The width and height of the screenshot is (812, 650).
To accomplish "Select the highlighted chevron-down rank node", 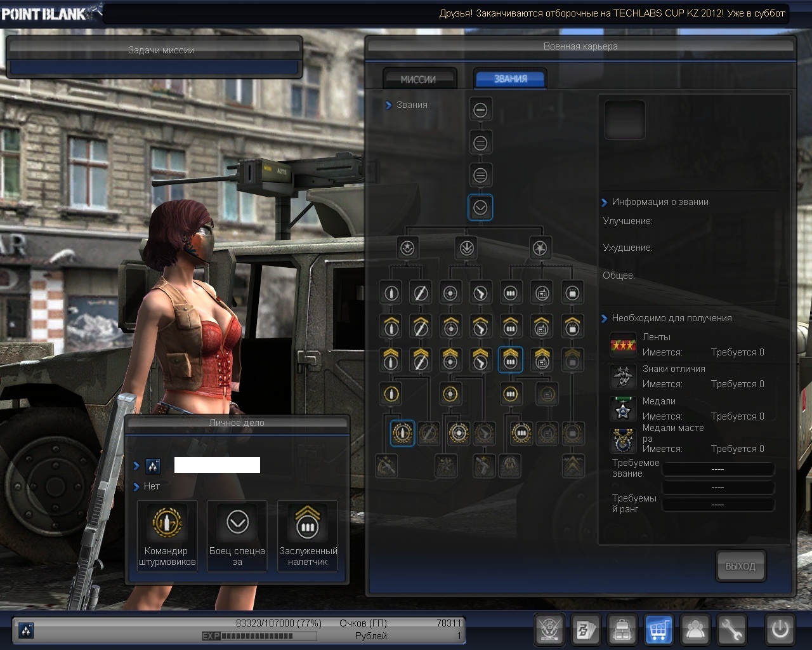I will (480, 207).
